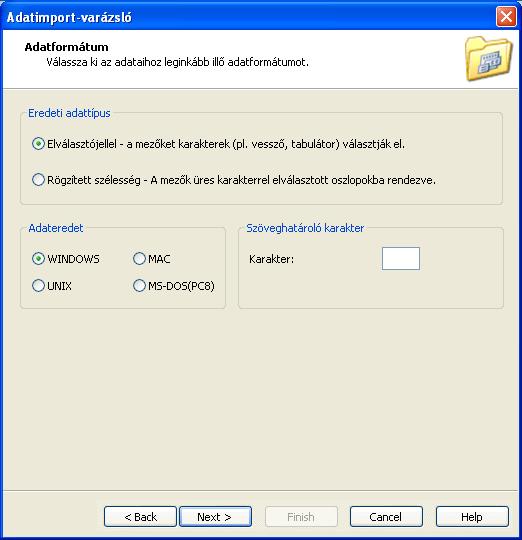This screenshot has height=540, width=522.
Task: Click the Adateredet group label
Action: [56, 228]
